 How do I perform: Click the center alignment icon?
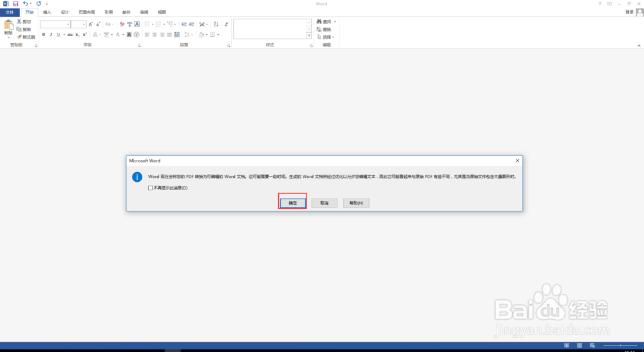pyautogui.click(x=155, y=35)
